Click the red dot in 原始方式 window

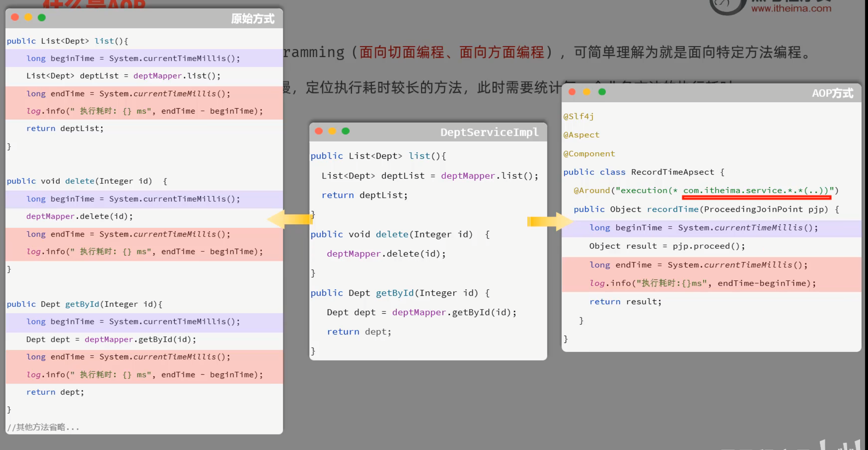click(x=15, y=17)
